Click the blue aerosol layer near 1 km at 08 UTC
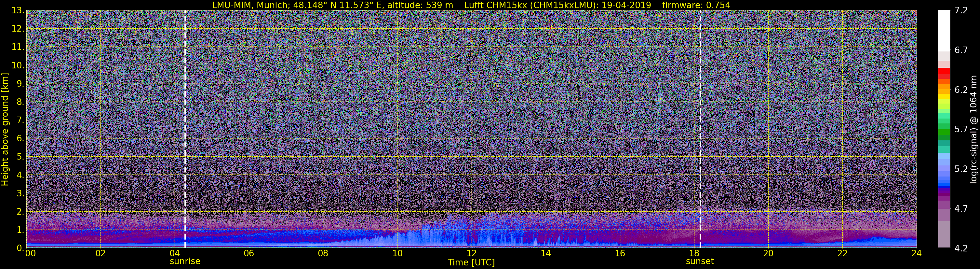 click(323, 233)
